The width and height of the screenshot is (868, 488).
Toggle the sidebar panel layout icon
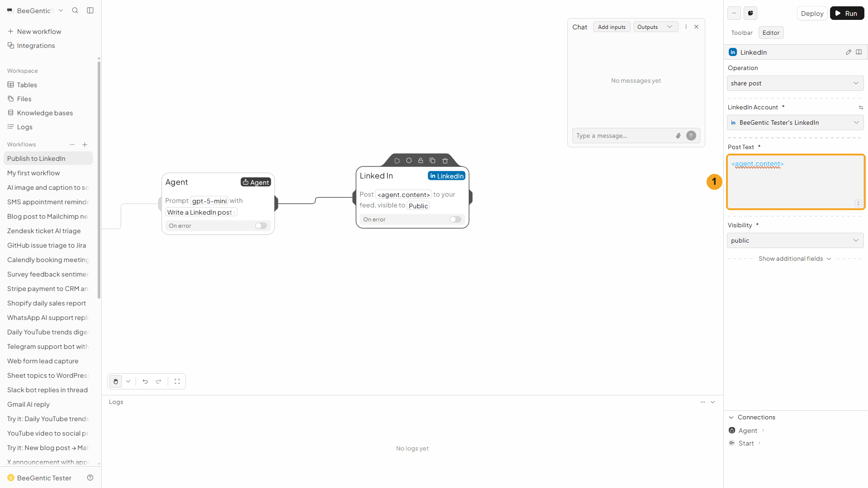(90, 10)
